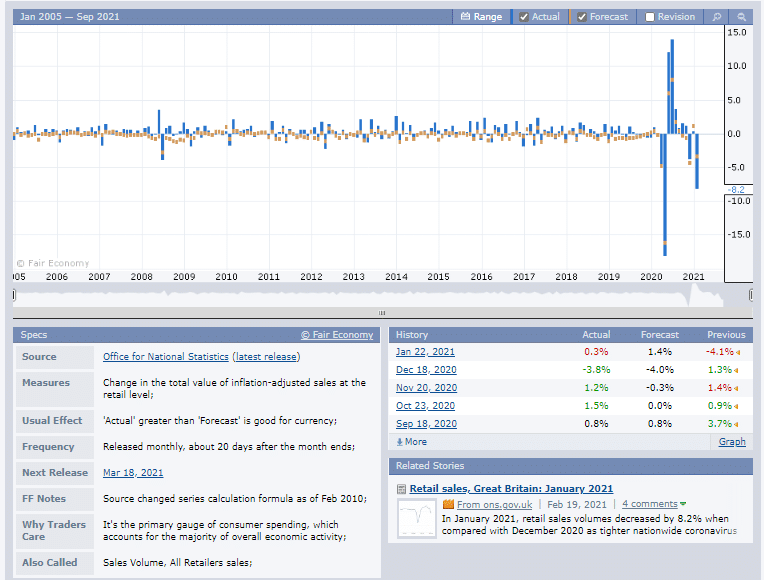Click the chart bottom-edge grip handle
Viewport: 764px width, 580px height.
coord(382,313)
